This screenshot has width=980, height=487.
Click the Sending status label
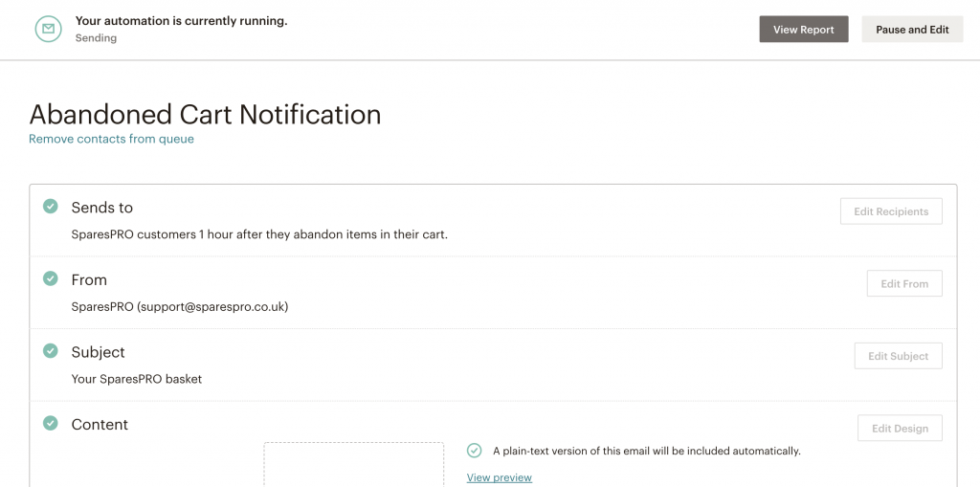tap(96, 38)
